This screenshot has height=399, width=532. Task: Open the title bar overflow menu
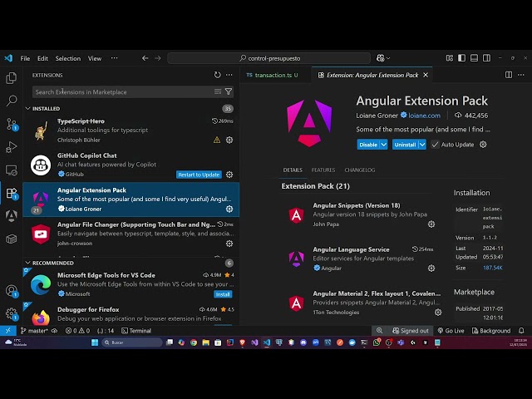pos(115,58)
